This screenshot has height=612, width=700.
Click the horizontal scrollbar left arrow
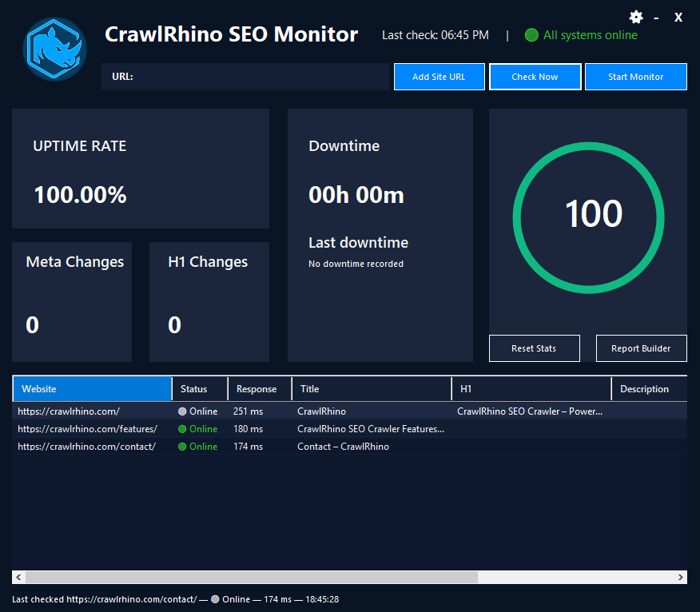click(x=18, y=577)
